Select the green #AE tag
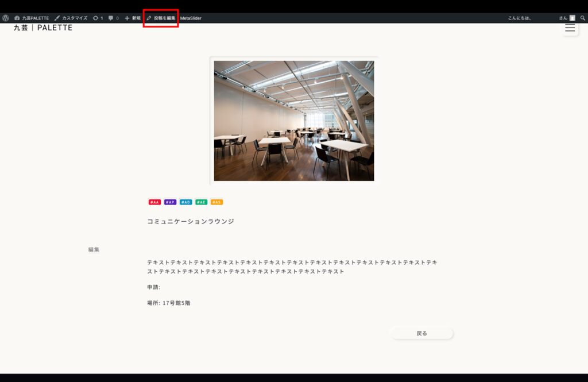Screen dimensions: 588x382 click(x=201, y=202)
